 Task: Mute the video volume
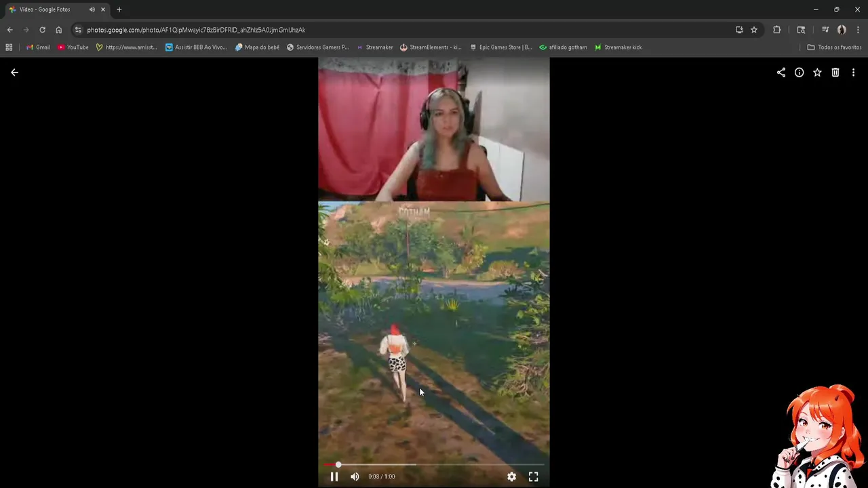click(355, 476)
